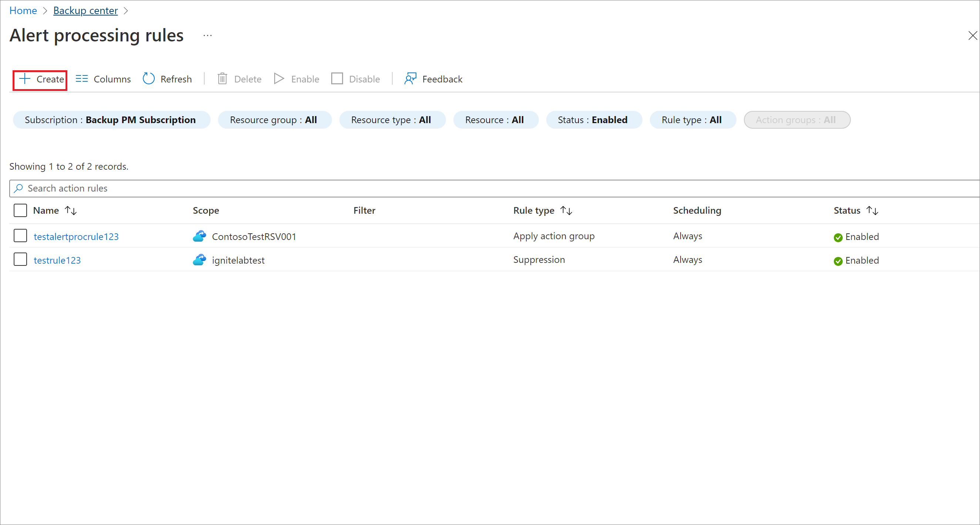This screenshot has width=980, height=525.
Task: Toggle the top-level select all checkbox
Action: [x=21, y=210]
